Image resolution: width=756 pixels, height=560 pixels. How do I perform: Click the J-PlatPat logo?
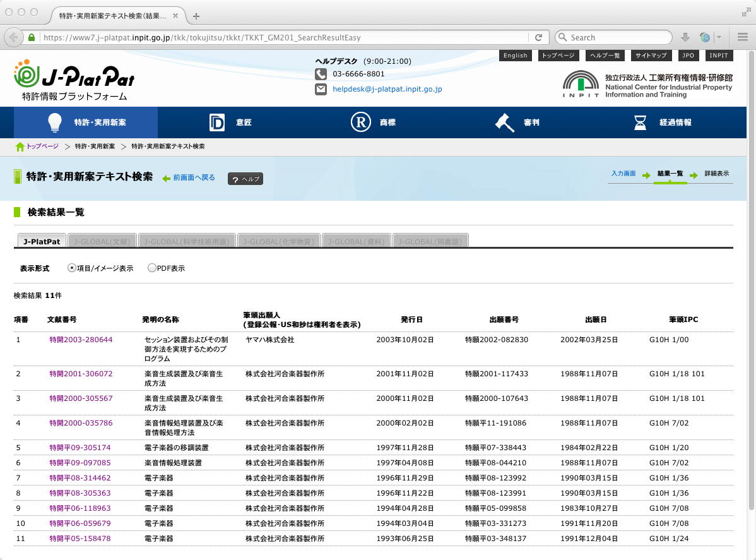point(74,80)
